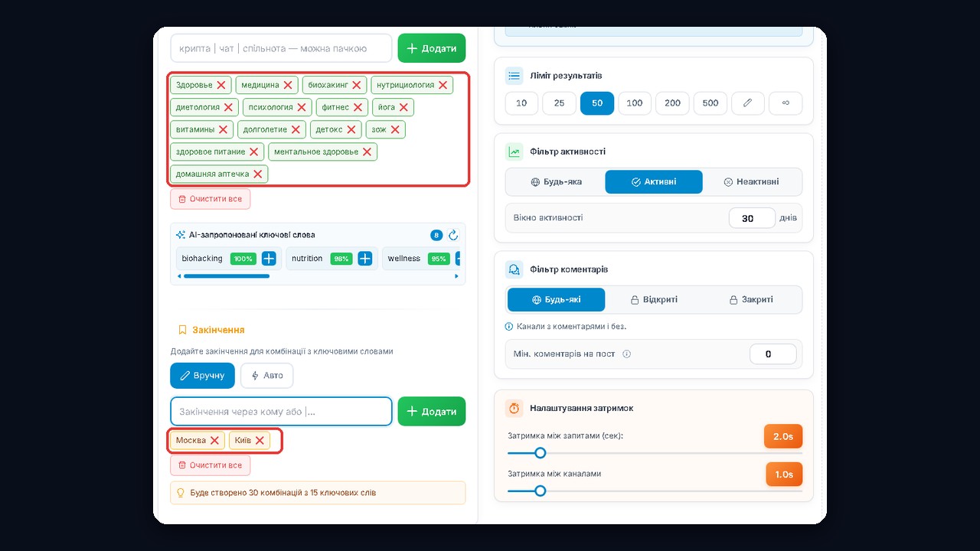Filter comments by Закриті
Image resolution: width=980 pixels, height=551 pixels.
click(x=751, y=300)
